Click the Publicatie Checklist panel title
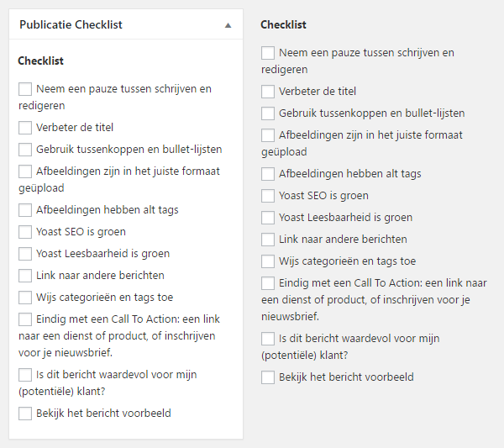This screenshot has width=504, height=448. click(x=71, y=24)
